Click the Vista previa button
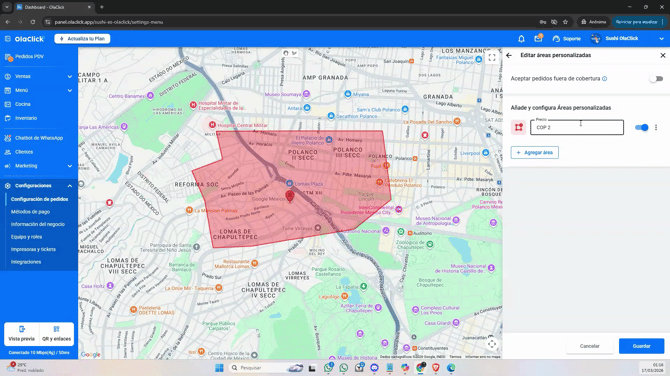670x376 pixels. 21,334
